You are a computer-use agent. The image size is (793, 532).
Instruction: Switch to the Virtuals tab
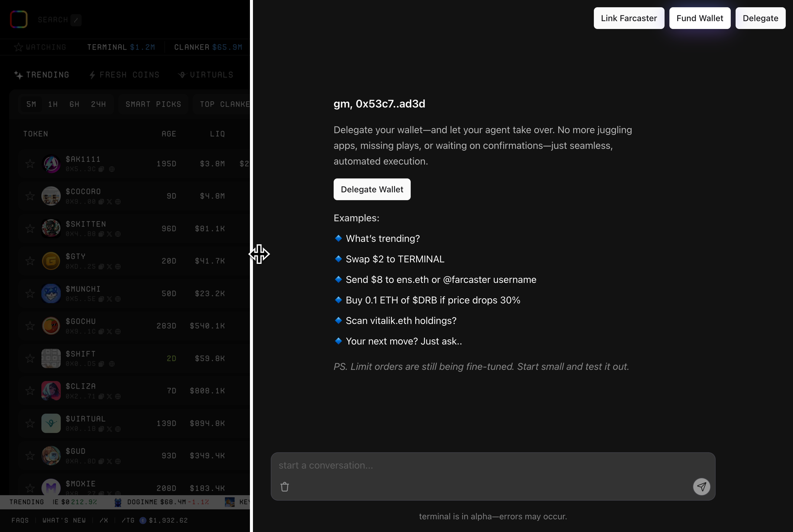pos(206,75)
